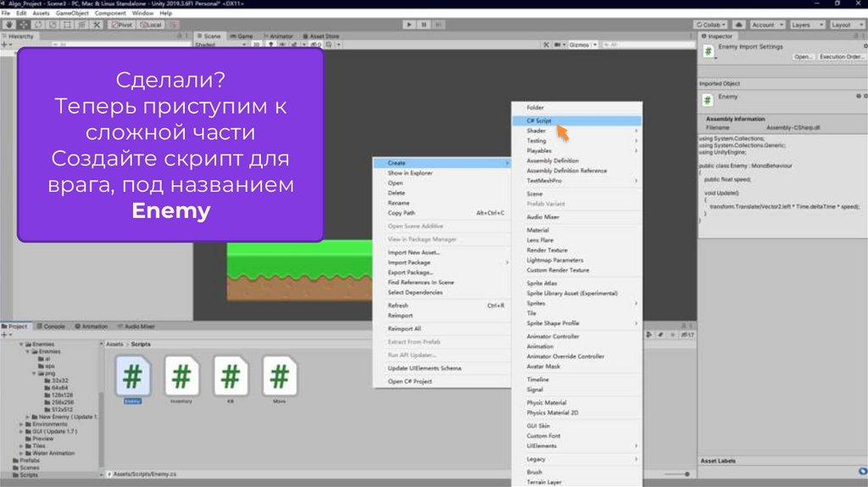Open the Account dropdown

(x=767, y=25)
